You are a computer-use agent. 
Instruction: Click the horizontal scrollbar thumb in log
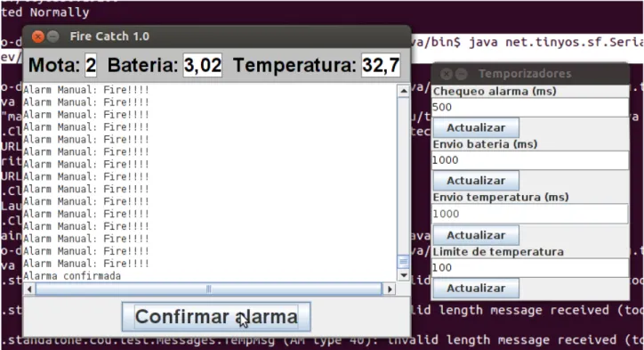209,289
